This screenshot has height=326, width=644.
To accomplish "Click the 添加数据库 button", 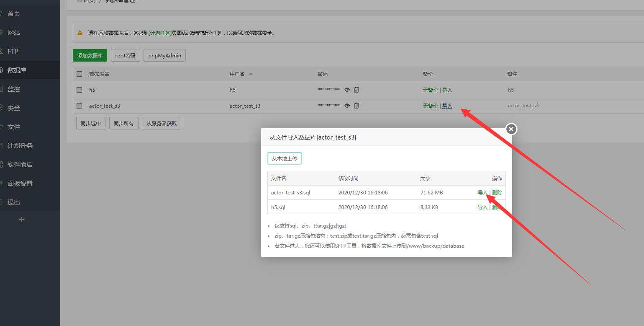I will [90, 55].
